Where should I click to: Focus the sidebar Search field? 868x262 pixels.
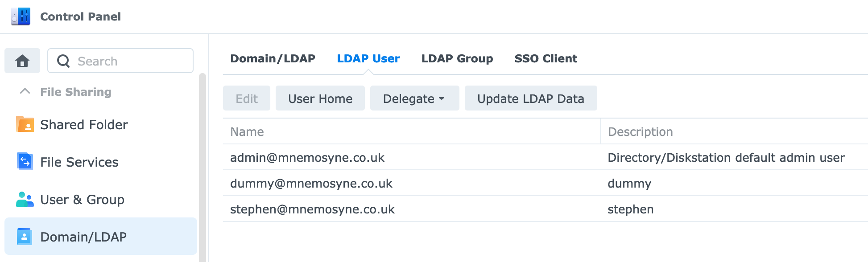120,61
